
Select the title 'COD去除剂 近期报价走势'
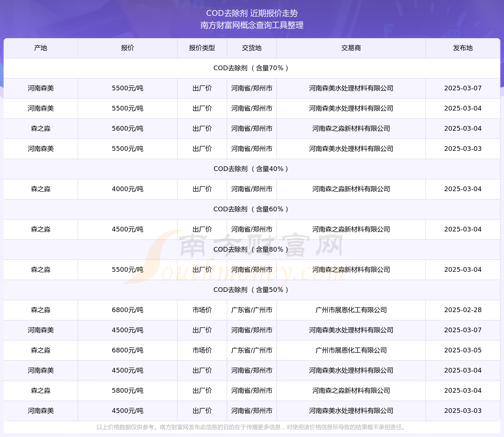point(252,13)
